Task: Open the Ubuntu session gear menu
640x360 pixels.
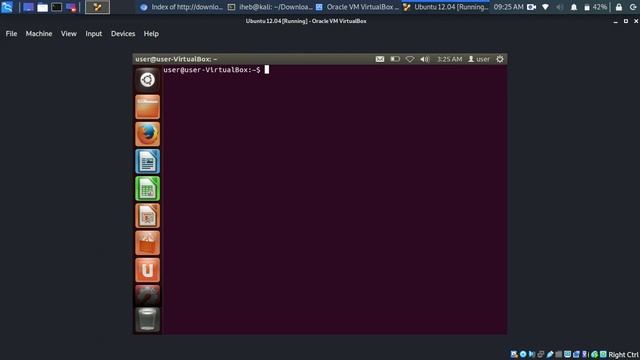Action: coord(500,59)
